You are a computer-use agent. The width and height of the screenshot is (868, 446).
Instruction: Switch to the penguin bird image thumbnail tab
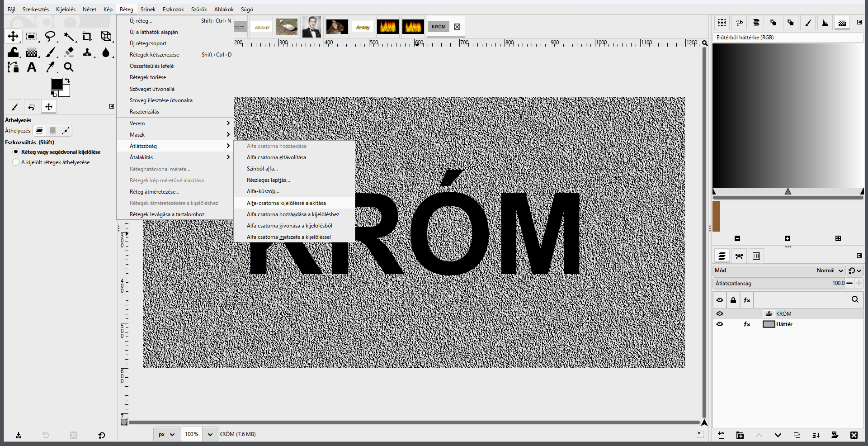click(x=287, y=27)
